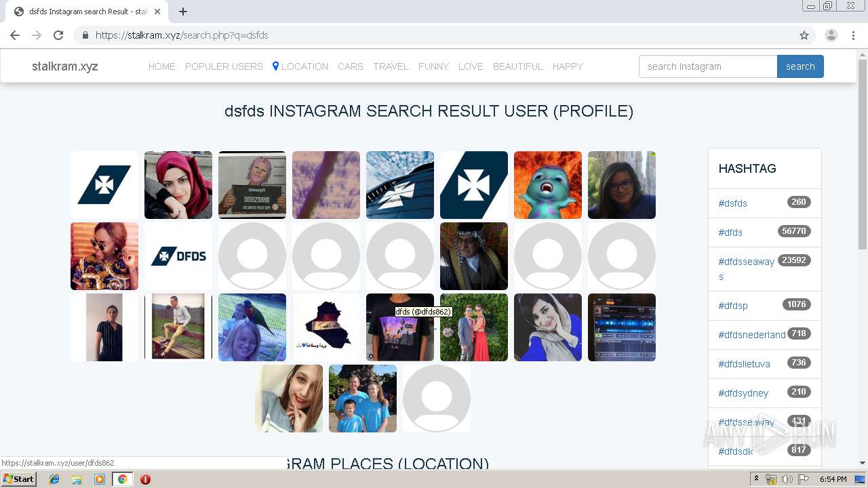Open profile of woman in sunglasses, patterned dress

pos(104,256)
